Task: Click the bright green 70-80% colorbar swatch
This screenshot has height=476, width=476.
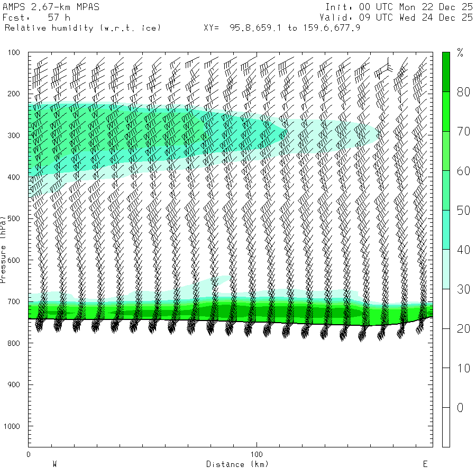Action: coord(446,112)
